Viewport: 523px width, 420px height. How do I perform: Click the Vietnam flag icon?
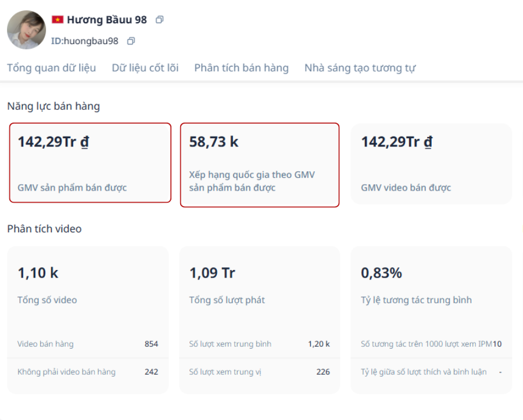(x=58, y=20)
